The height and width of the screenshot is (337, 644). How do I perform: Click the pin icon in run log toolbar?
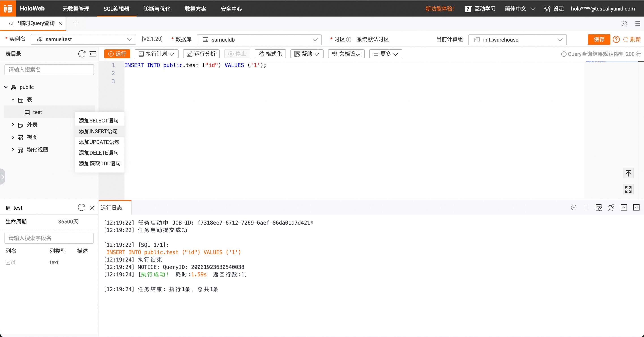[611, 207]
